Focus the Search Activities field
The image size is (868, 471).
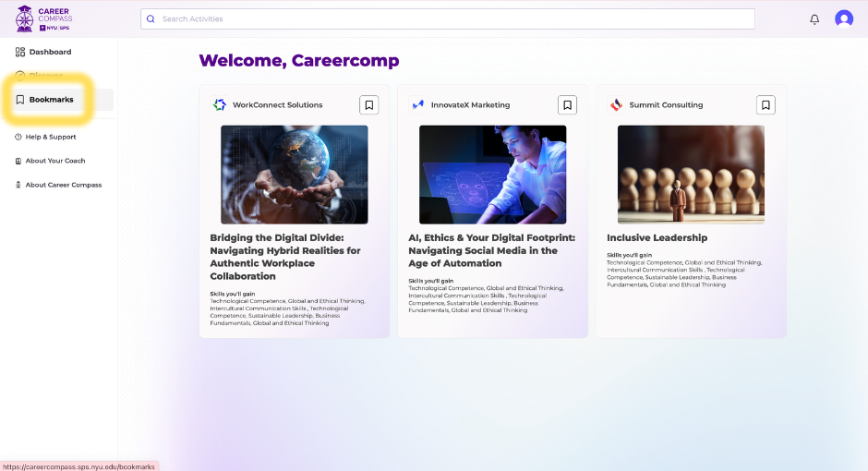pos(452,18)
